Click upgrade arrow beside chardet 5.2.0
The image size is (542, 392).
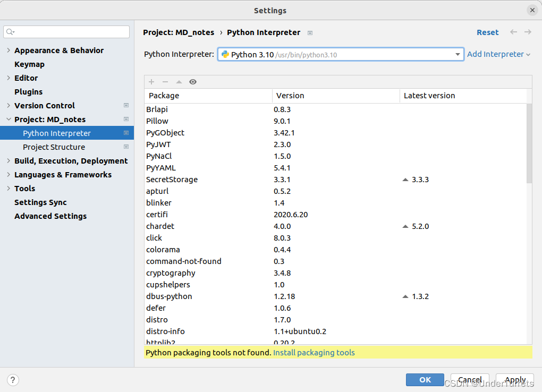click(405, 226)
